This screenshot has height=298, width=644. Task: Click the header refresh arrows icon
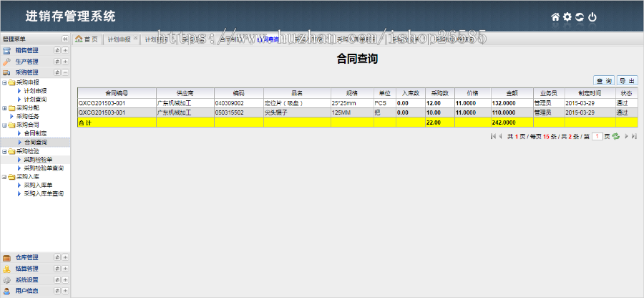tap(580, 17)
